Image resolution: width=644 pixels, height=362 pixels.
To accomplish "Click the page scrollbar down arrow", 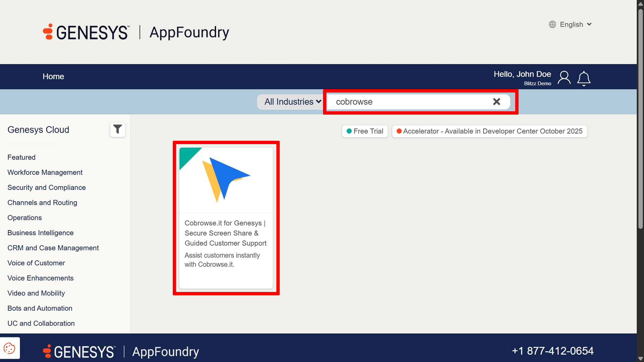I will click(x=640, y=358).
